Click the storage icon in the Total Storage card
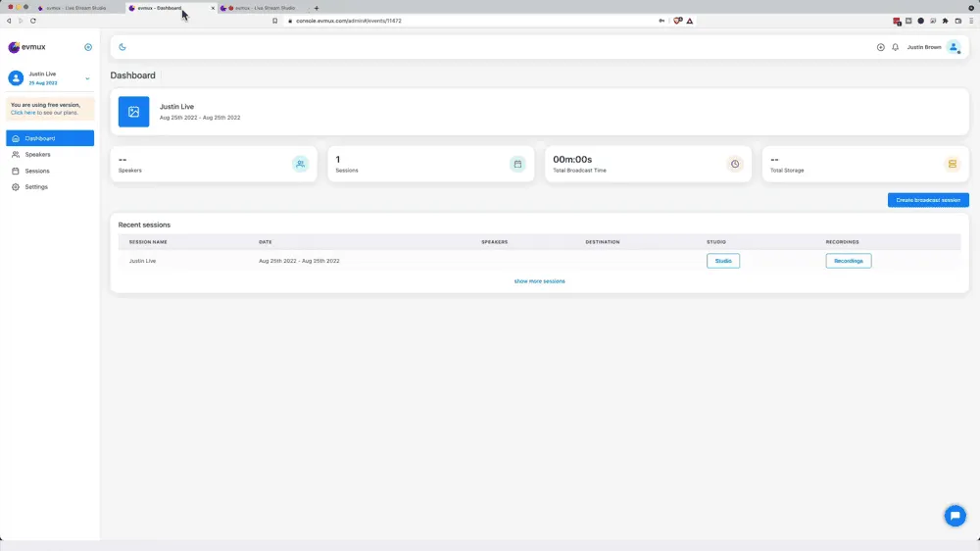This screenshot has height=551, width=980. point(952,164)
